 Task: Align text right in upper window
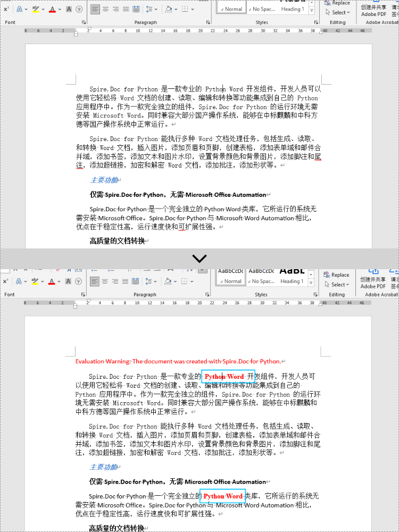(115, 10)
